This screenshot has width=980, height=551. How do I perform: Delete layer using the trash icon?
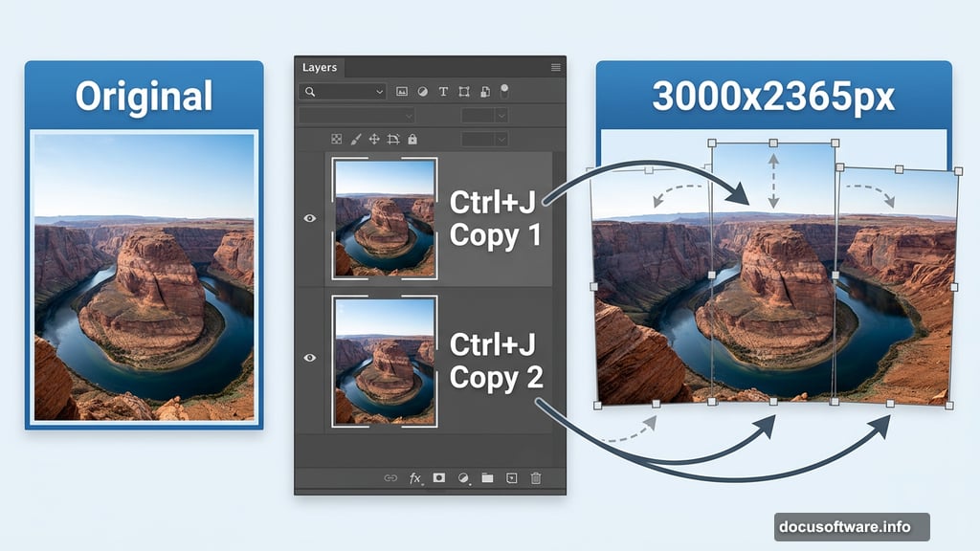click(535, 477)
